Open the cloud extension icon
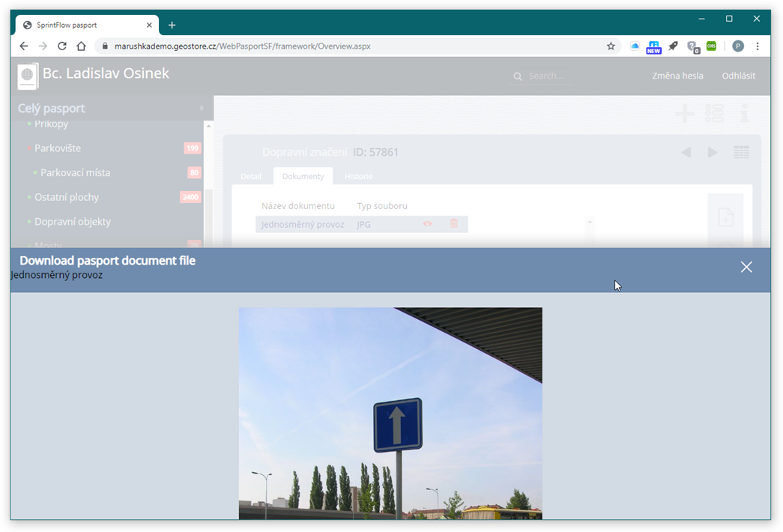 (635, 46)
